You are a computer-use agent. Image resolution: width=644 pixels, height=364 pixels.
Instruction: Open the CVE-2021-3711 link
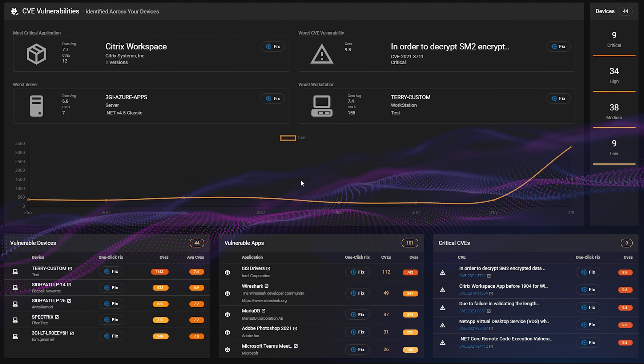pyautogui.click(x=473, y=276)
